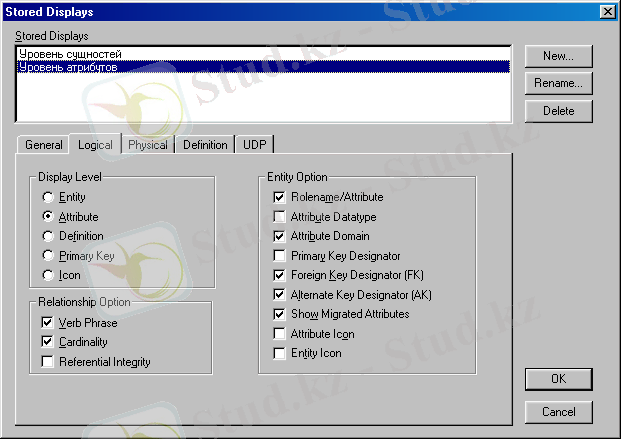Delete the selected stored display
Viewport: 621px width, 439px height.
coord(558,111)
